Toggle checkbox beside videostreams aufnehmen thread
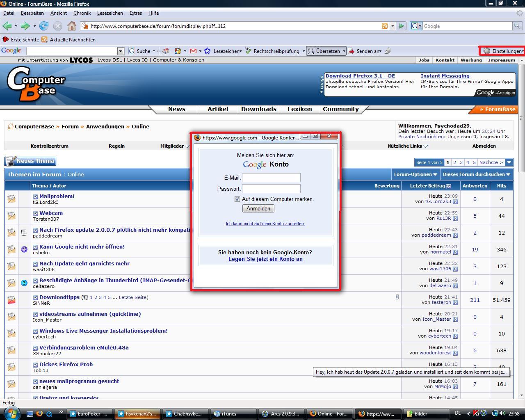Viewport: 525px width, 420px height. [35, 314]
